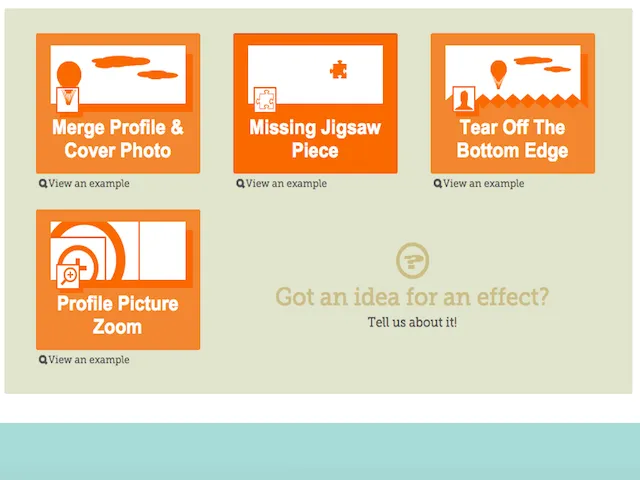Image resolution: width=640 pixels, height=480 pixels.
Task: Click the hot air balloon icon in Merge card
Action: pyautogui.click(x=68, y=76)
